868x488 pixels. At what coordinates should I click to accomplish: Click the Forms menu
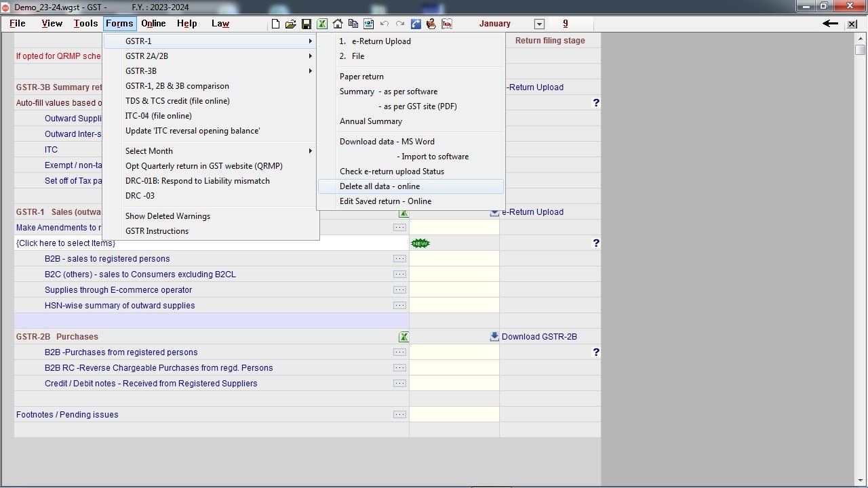pos(120,24)
